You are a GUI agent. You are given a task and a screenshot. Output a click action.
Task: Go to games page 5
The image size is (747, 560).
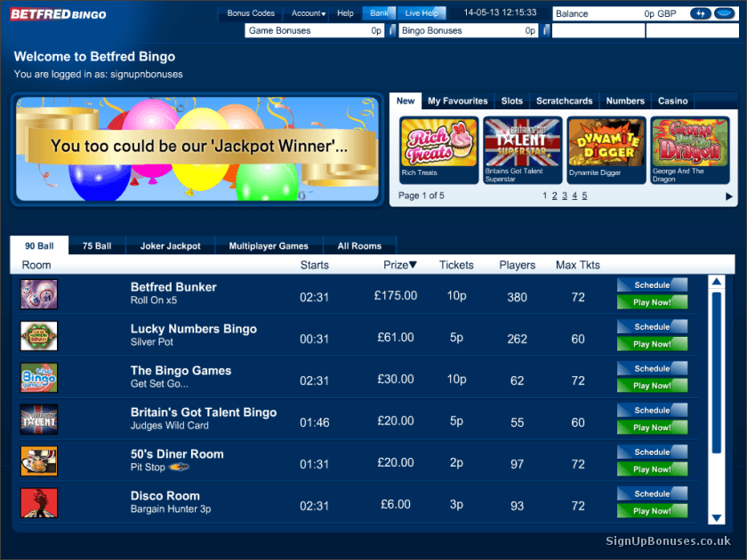point(584,196)
